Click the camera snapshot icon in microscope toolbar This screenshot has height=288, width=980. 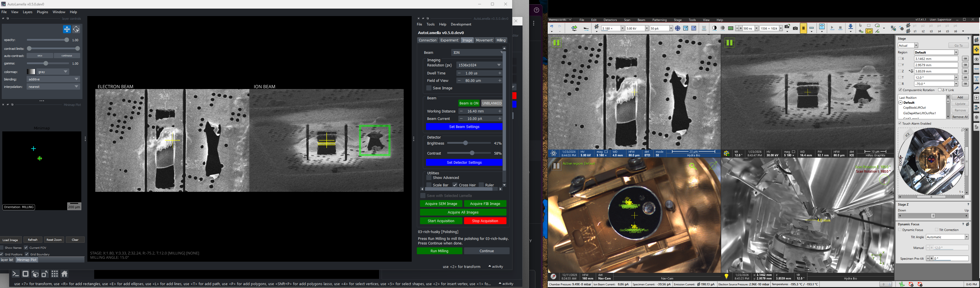click(795, 29)
